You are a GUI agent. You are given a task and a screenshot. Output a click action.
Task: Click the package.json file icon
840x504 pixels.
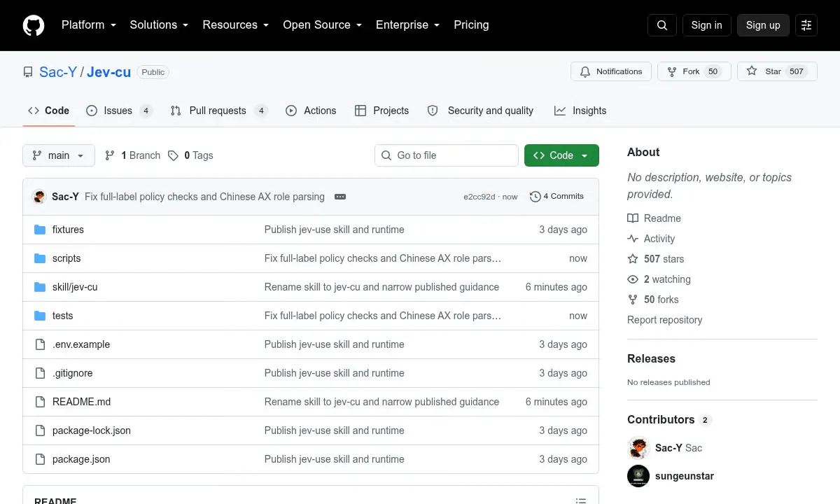[x=40, y=459]
